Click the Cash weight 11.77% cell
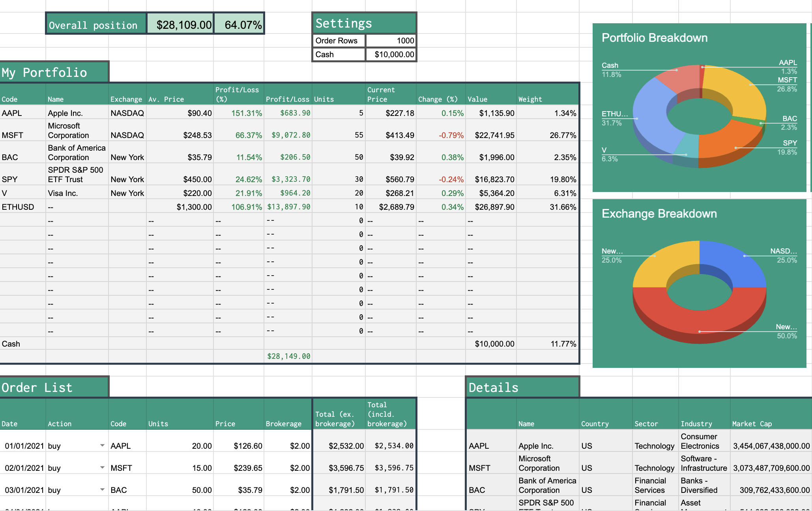 click(x=548, y=343)
